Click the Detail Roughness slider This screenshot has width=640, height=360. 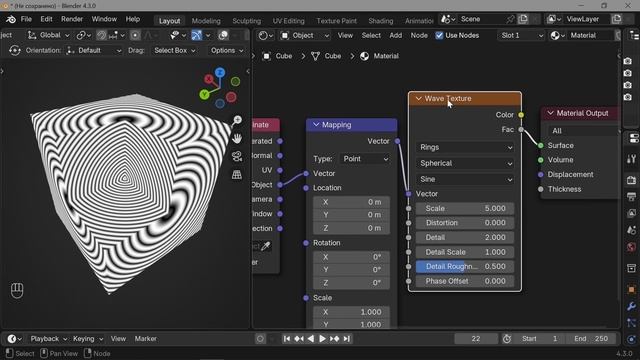[x=465, y=267]
